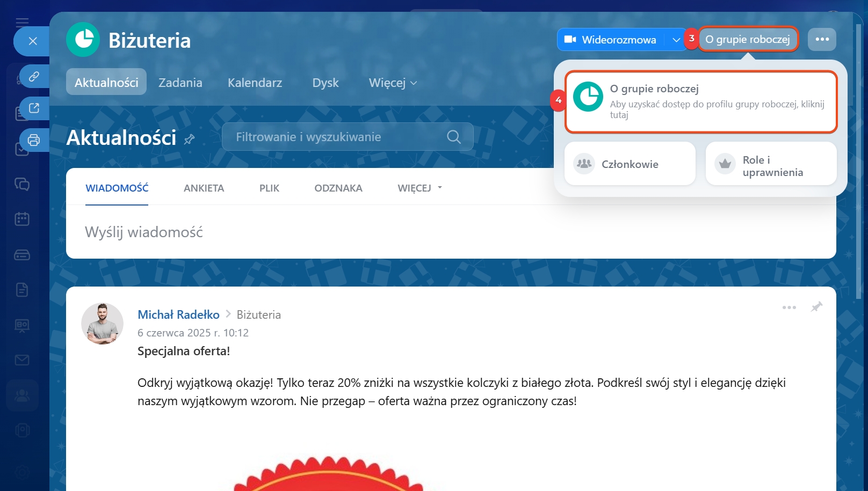Select the ANKIETA post type tab

click(204, 188)
